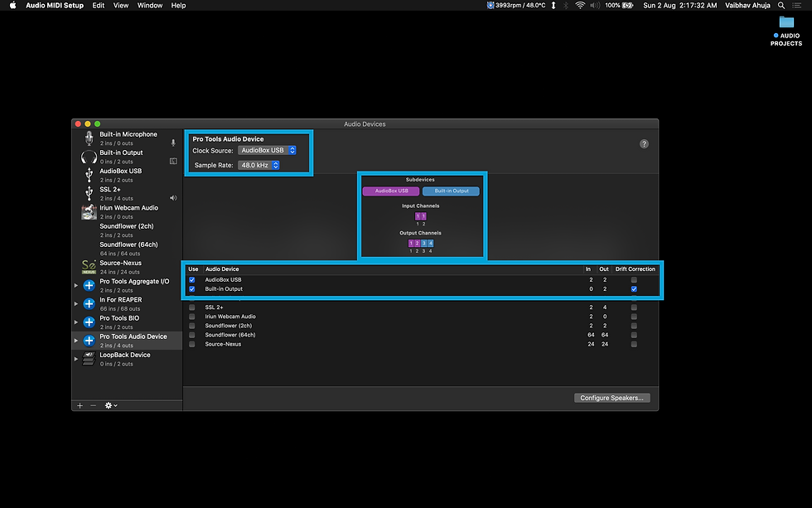The width and height of the screenshot is (812, 508).
Task: Disable drift correction for Built-in Output
Action: pos(634,289)
